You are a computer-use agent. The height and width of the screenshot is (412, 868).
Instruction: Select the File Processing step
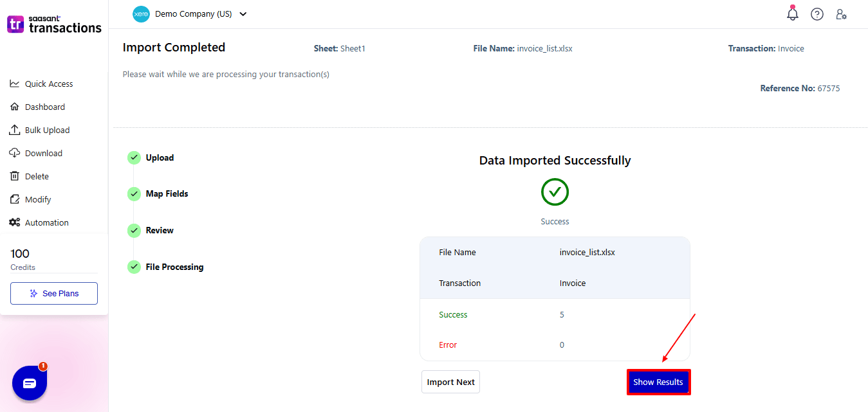tap(174, 267)
